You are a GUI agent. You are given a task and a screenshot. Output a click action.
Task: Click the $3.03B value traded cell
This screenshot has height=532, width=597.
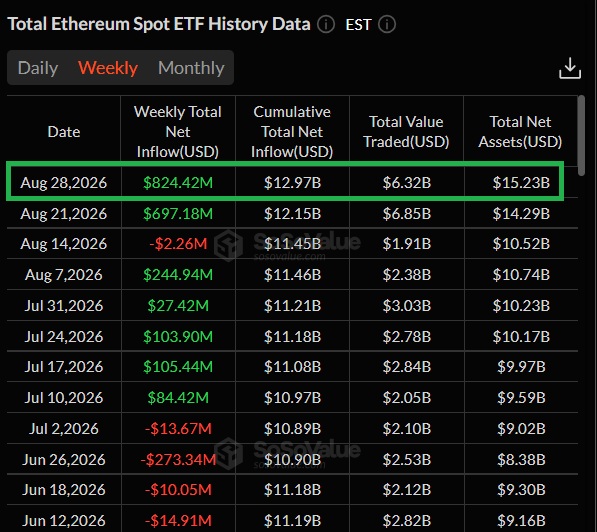tap(407, 306)
